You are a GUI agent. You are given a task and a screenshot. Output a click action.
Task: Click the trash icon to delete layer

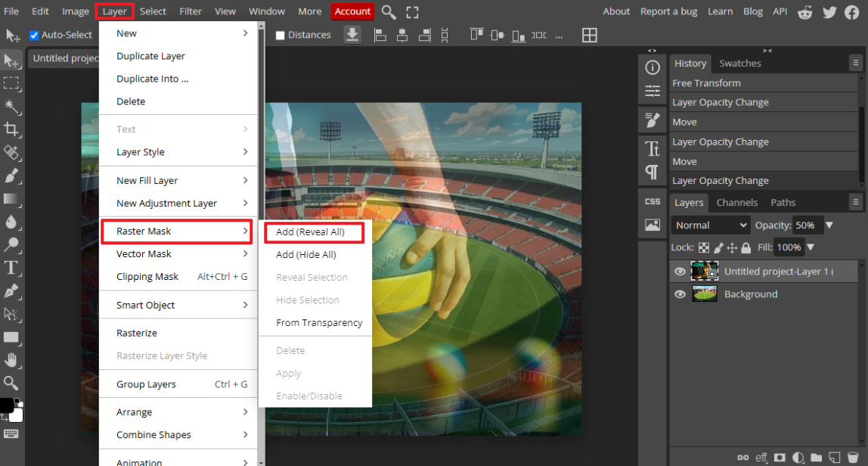coord(853,458)
